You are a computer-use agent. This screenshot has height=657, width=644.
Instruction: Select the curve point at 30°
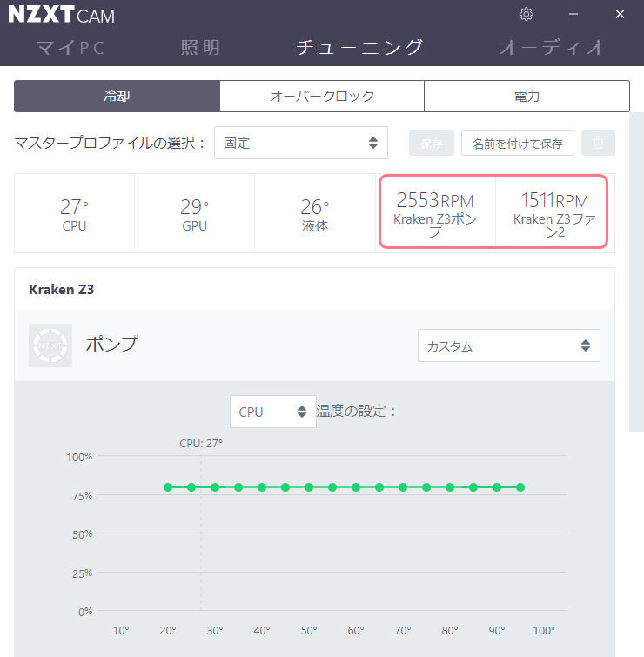(215, 487)
